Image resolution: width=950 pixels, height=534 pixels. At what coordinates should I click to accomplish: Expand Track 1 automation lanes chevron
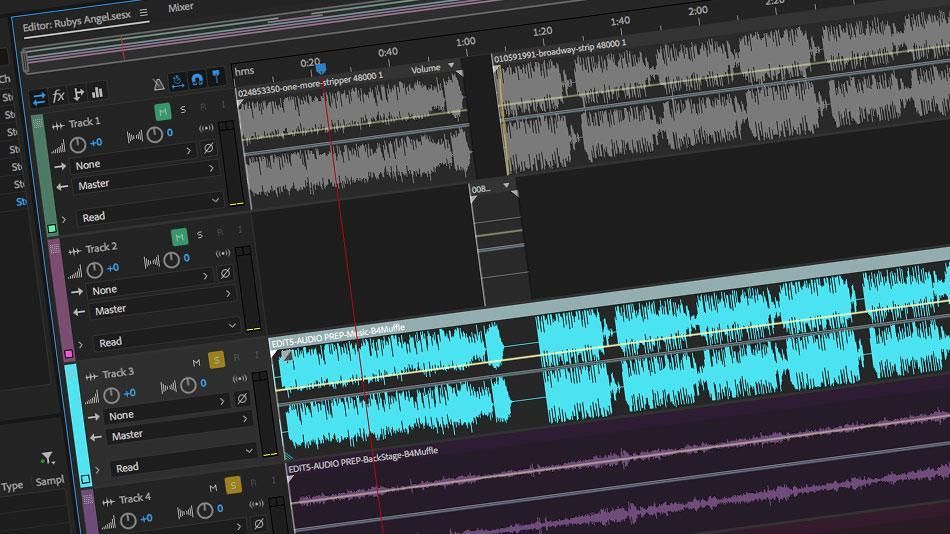[64, 219]
